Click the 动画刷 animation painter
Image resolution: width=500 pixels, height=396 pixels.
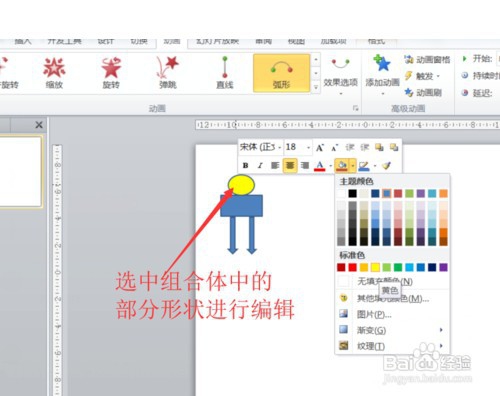point(423,92)
